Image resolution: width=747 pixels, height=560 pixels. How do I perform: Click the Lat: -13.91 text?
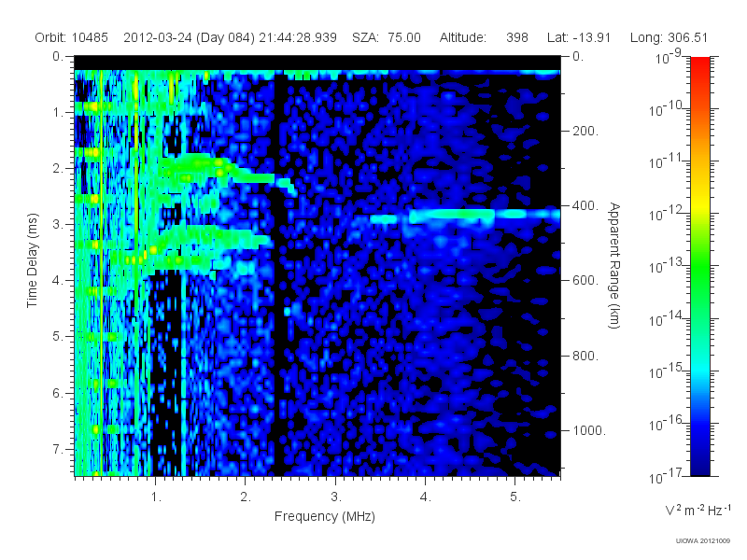pos(579,37)
